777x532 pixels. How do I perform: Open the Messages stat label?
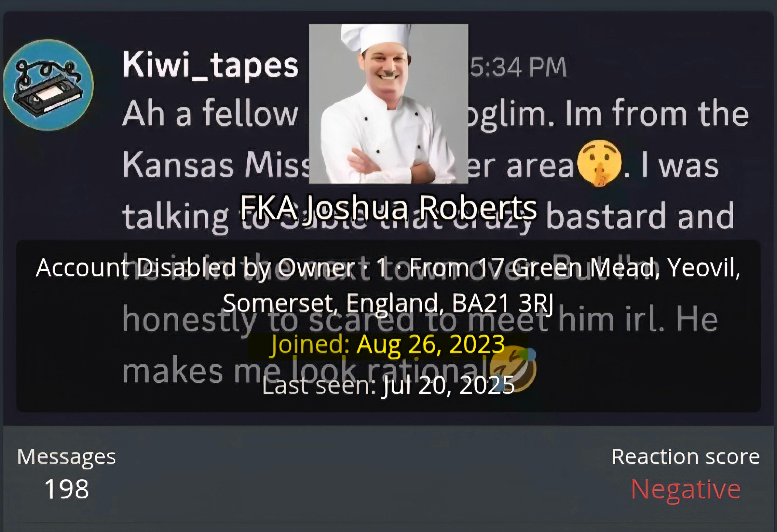pyautogui.click(x=67, y=457)
